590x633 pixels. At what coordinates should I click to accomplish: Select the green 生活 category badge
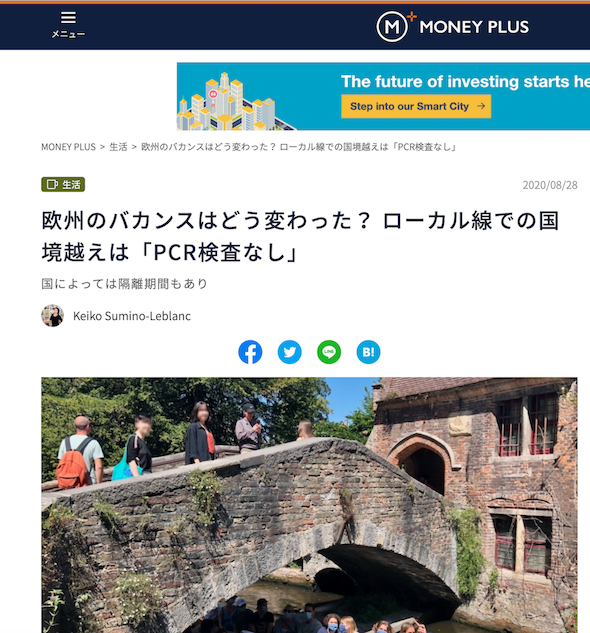coord(63,184)
